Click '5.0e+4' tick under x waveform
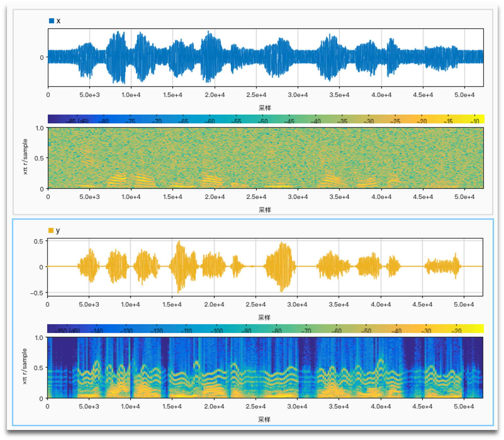The height and width of the screenshot is (440, 504). point(464,95)
